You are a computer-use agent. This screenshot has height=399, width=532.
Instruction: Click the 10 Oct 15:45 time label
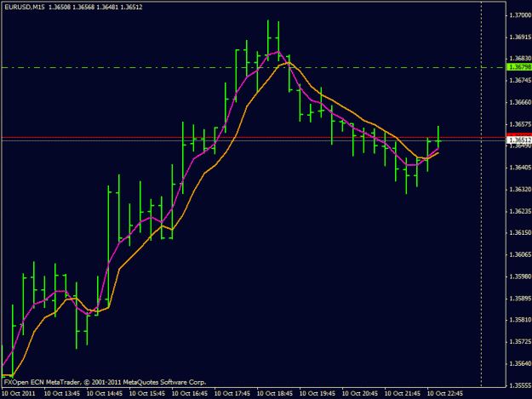coord(147,393)
